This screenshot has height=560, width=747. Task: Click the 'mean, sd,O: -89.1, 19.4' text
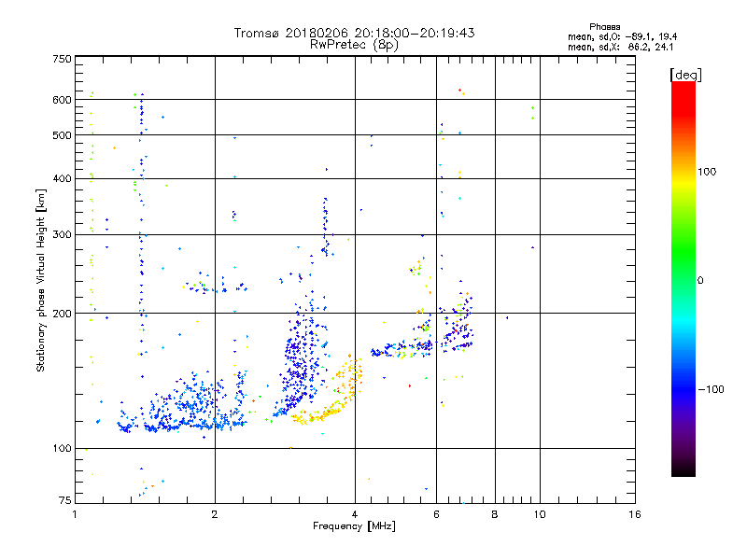(622, 36)
